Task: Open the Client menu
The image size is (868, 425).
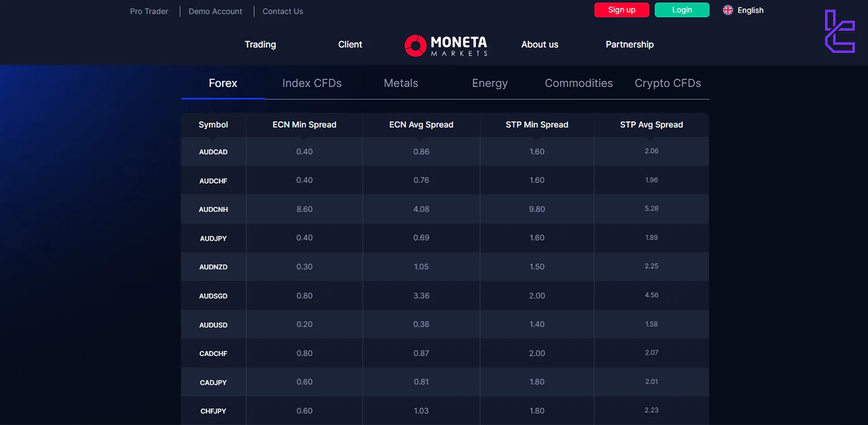Action: pos(350,44)
